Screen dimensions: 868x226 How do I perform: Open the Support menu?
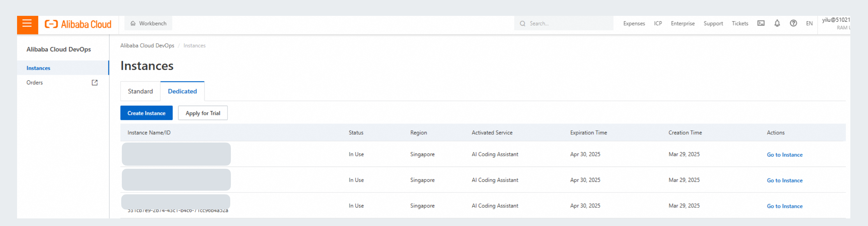(713, 23)
